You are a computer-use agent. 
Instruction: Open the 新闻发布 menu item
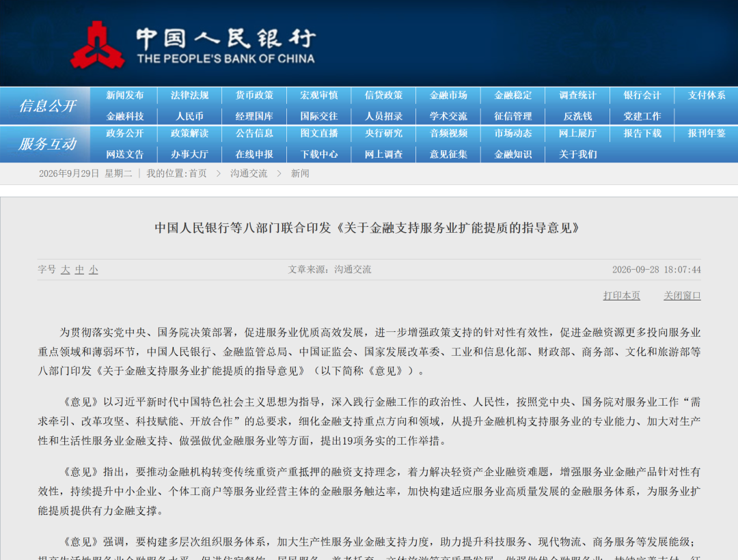tap(125, 96)
